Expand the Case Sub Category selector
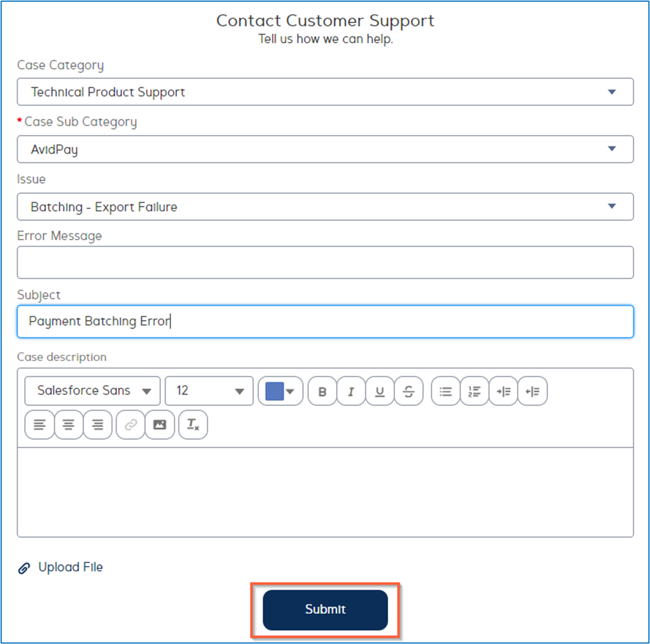The image size is (650, 644). [612, 149]
